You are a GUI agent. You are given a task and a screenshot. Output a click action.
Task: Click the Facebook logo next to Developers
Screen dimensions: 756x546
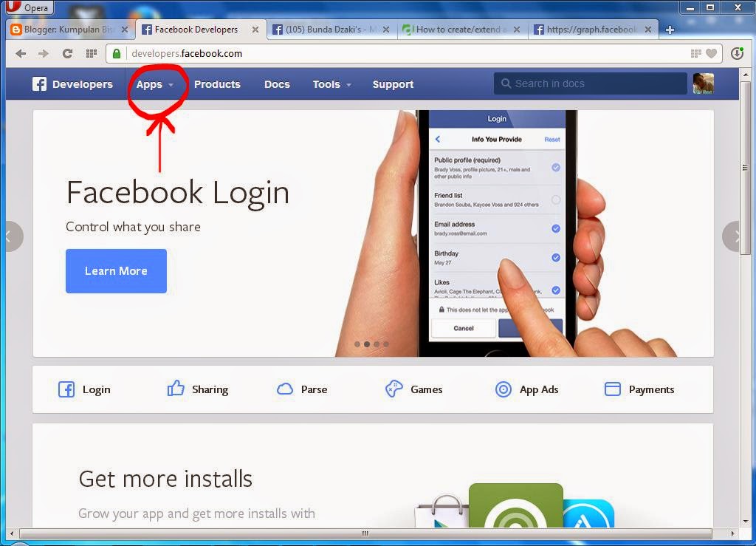40,84
